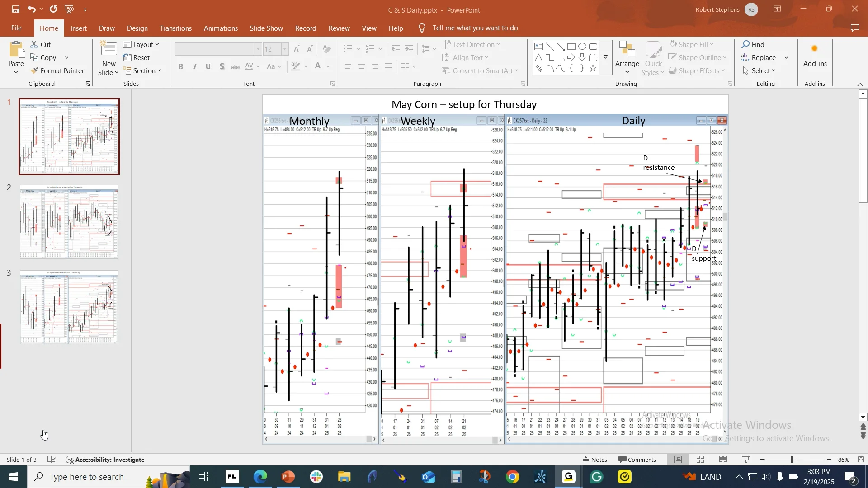Click Fit slide to current window icon

pyautogui.click(x=861, y=460)
